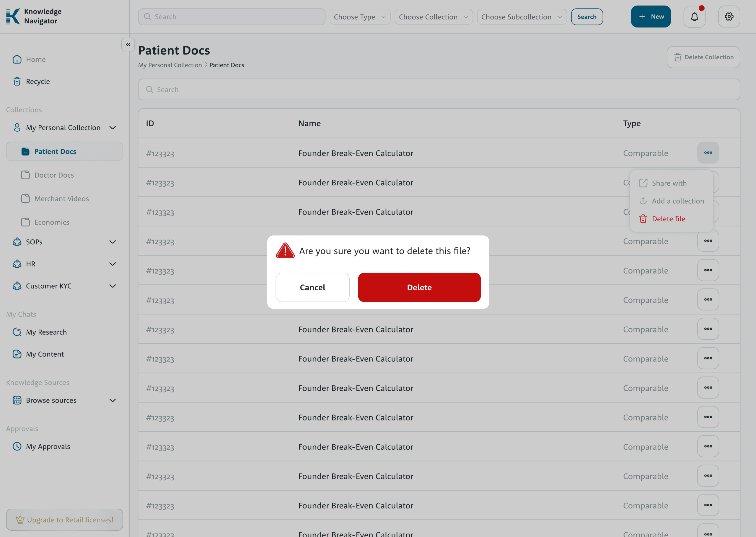Viewport: 756px width, 537px height.
Task: Open My Research chat
Action: pyautogui.click(x=46, y=332)
